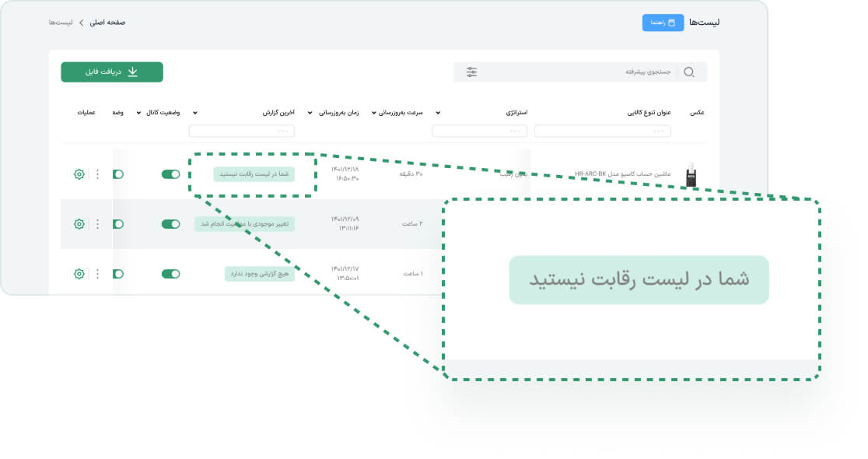Open settings gear for the Casio calculator row
Viewport: 868px width, 459px height.
(x=79, y=174)
